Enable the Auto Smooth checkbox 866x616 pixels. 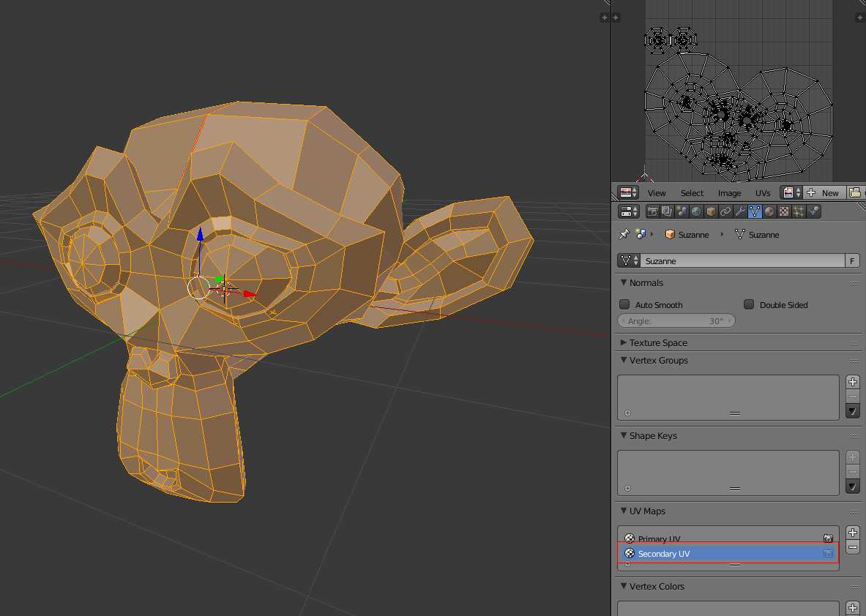(x=624, y=304)
